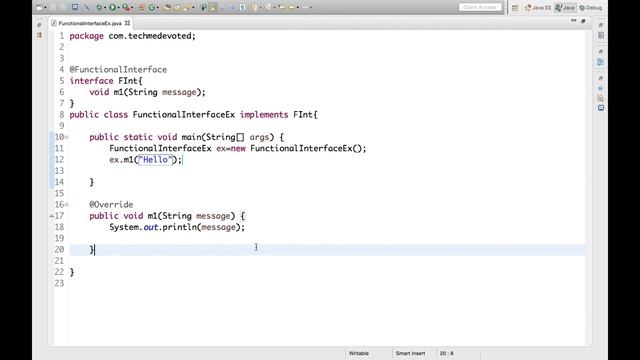Viewport: 640px width, 360px height.
Task: Expand the New Java Class dropdown arrow
Action: 158,7
